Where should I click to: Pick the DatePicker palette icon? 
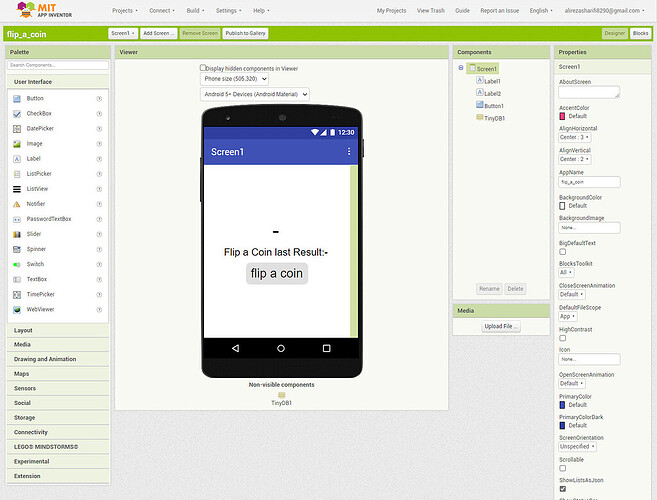pos(17,129)
